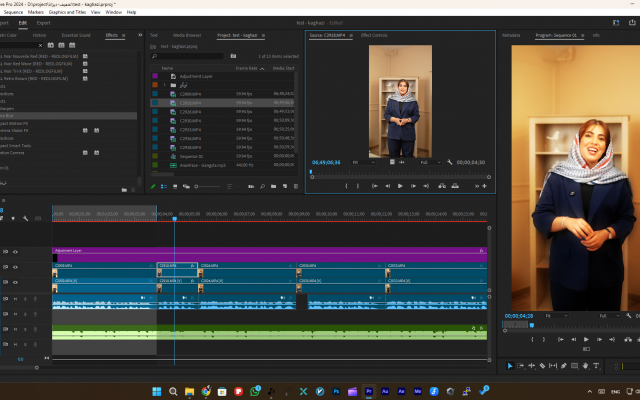Image resolution: width=640 pixels, height=400 pixels.
Task: Click the purple Adjustment Layer label swatch
Action: pos(154,76)
